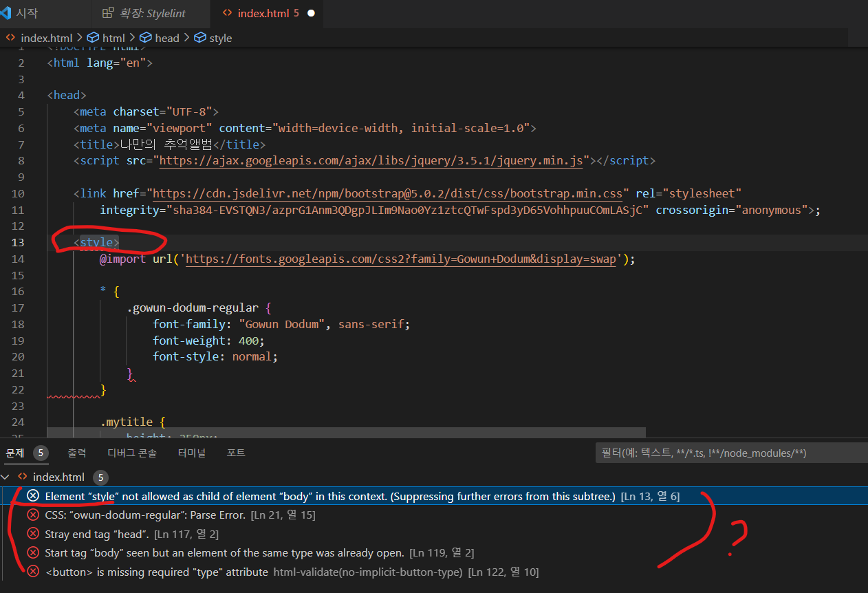This screenshot has height=593, width=868.
Task: Click the VS Code icon on 시작 tab
Action: click(x=6, y=13)
